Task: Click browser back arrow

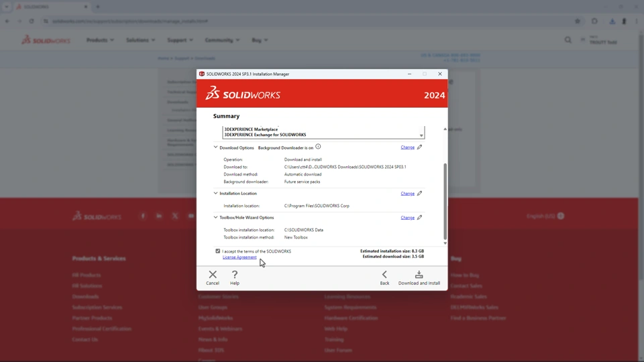Action: click(x=7, y=21)
